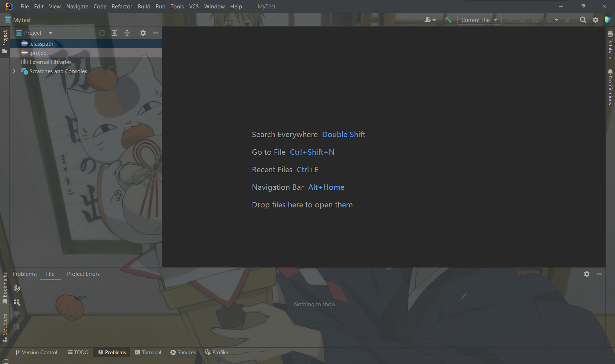The height and width of the screenshot is (364, 615).
Task: Select the .classpath file
Action: (x=86, y=44)
